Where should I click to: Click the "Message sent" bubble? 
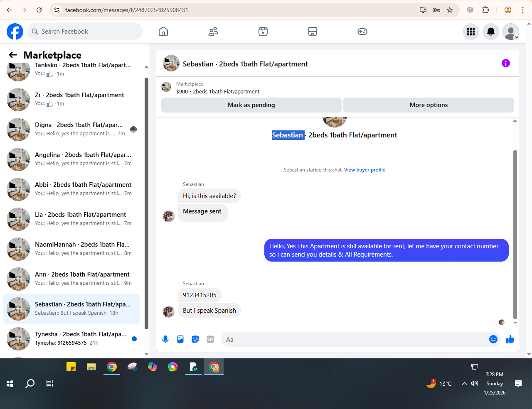[x=202, y=212]
